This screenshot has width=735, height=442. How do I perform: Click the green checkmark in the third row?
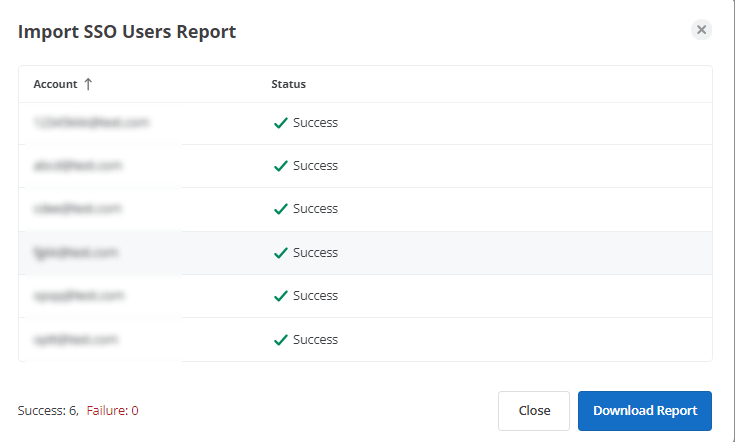click(x=281, y=209)
